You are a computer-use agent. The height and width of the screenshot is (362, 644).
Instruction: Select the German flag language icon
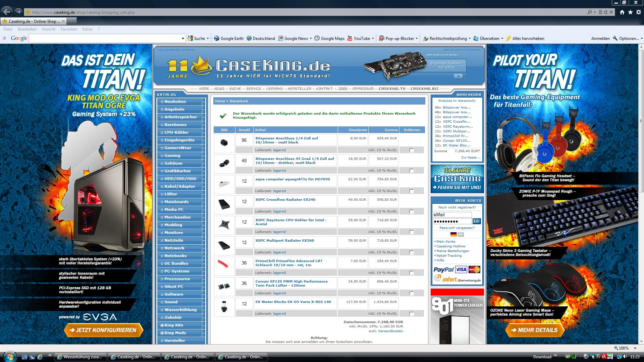pyautogui.click(x=453, y=234)
